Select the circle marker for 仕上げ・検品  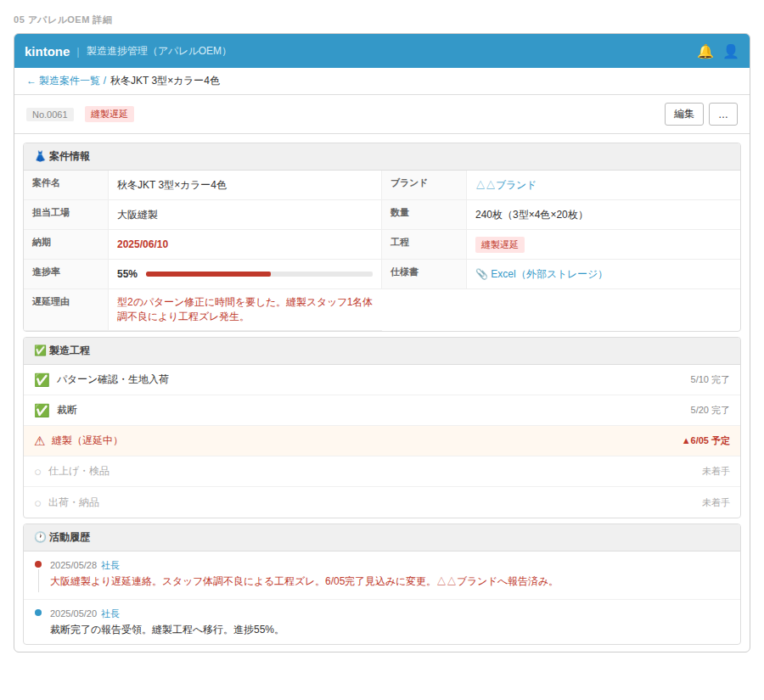pos(37,472)
